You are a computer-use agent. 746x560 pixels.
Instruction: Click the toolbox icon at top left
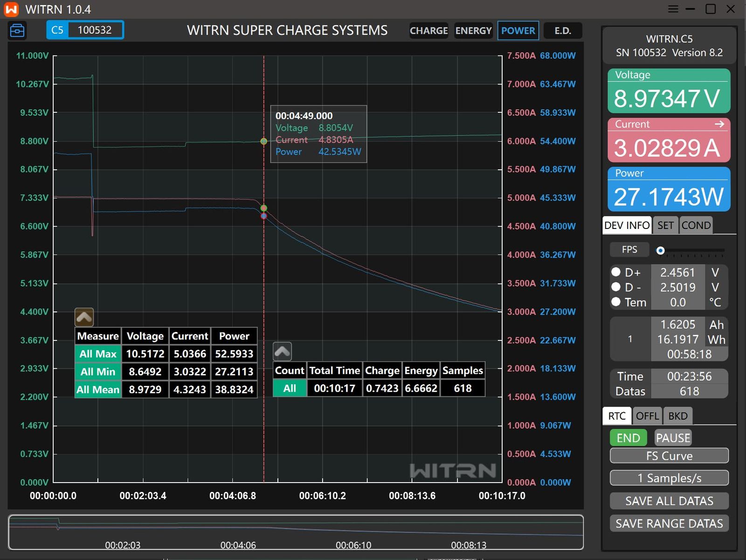click(x=17, y=30)
